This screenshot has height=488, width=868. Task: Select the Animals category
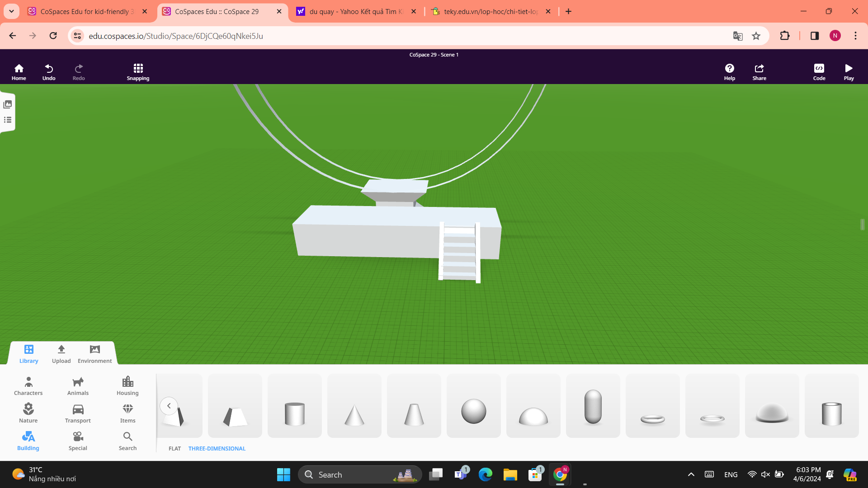[78, 386]
